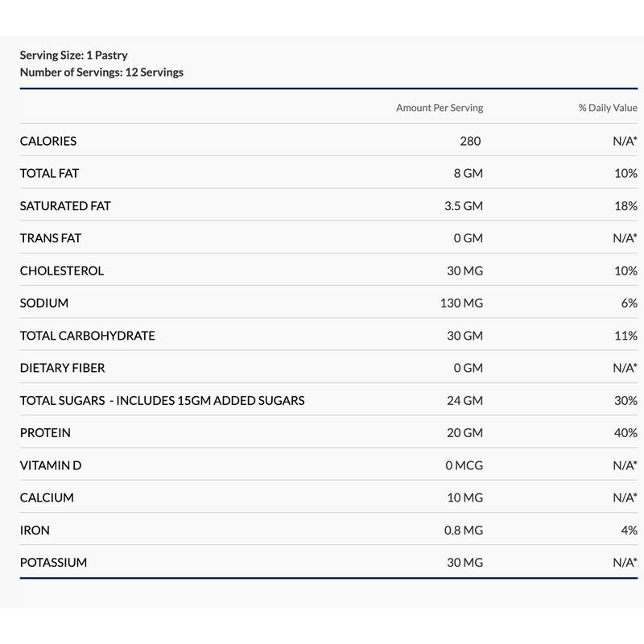Select the % Daily Value column header
This screenshot has height=644, width=644.
click(x=608, y=108)
